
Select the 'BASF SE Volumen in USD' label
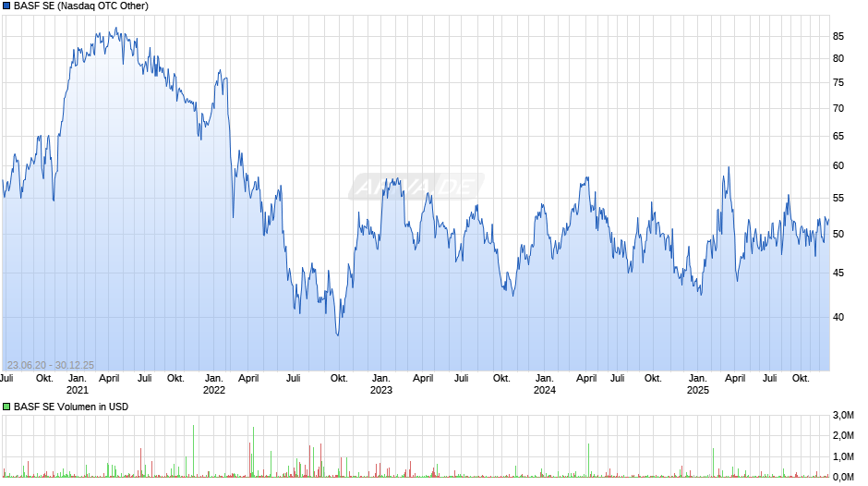[x=71, y=407]
